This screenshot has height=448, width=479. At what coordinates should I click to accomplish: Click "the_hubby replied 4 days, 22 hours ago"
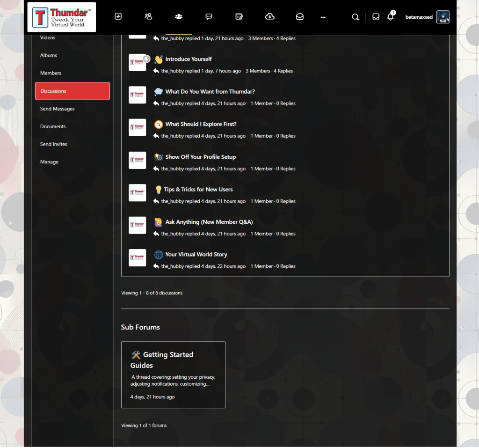(203, 266)
